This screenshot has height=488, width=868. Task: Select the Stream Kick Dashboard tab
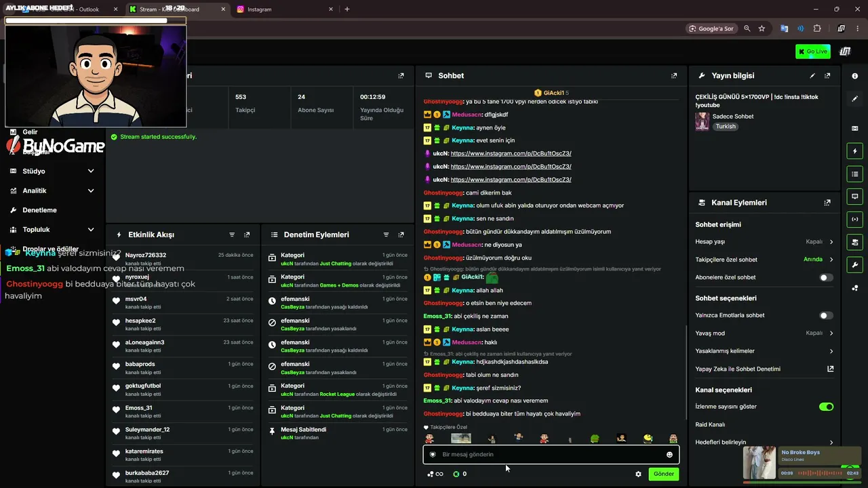click(x=176, y=9)
